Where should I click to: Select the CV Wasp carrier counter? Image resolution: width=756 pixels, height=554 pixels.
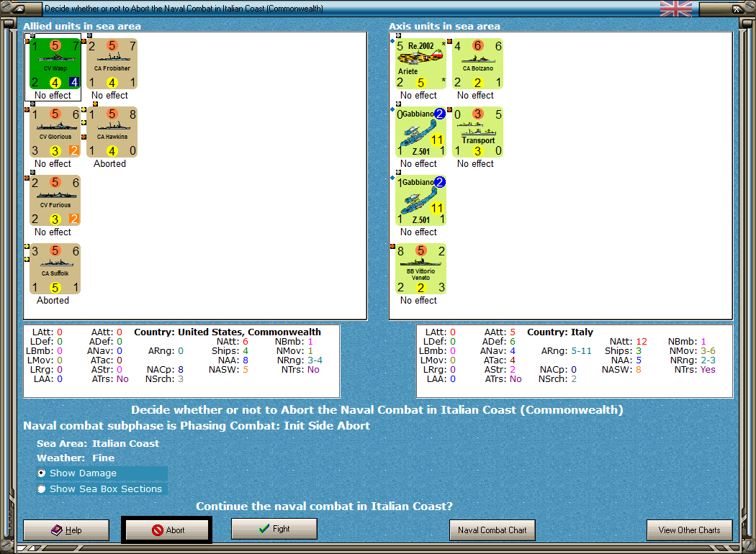pos(55,64)
